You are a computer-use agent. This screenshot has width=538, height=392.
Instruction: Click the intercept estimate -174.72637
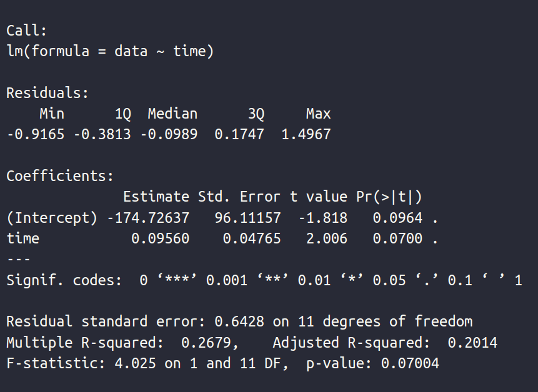click(147, 218)
